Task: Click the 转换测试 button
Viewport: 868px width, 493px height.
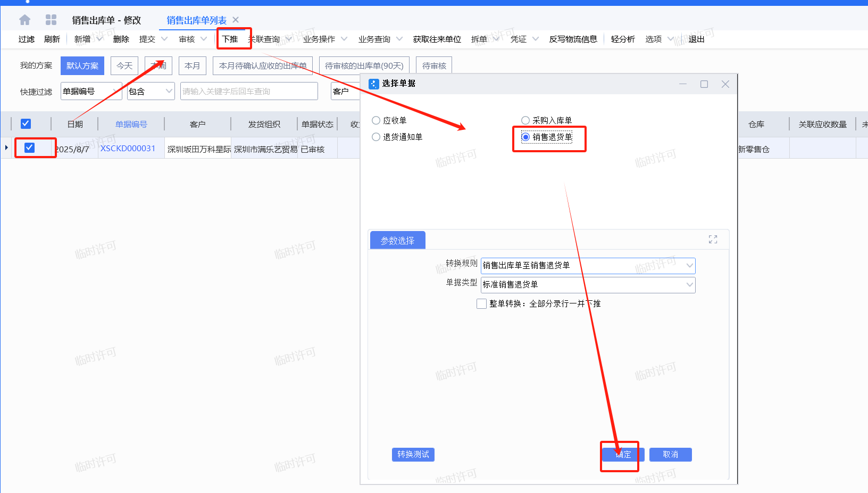Action: pyautogui.click(x=413, y=454)
